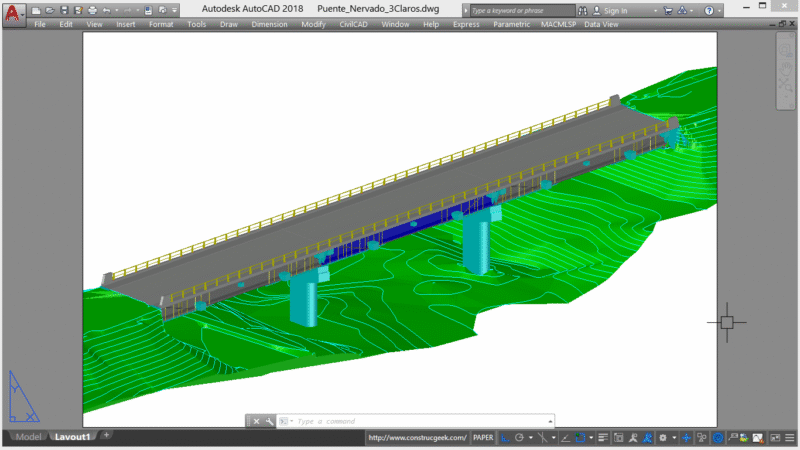
Task: Toggle Object Snap Tracking in status bar
Action: pos(565,438)
